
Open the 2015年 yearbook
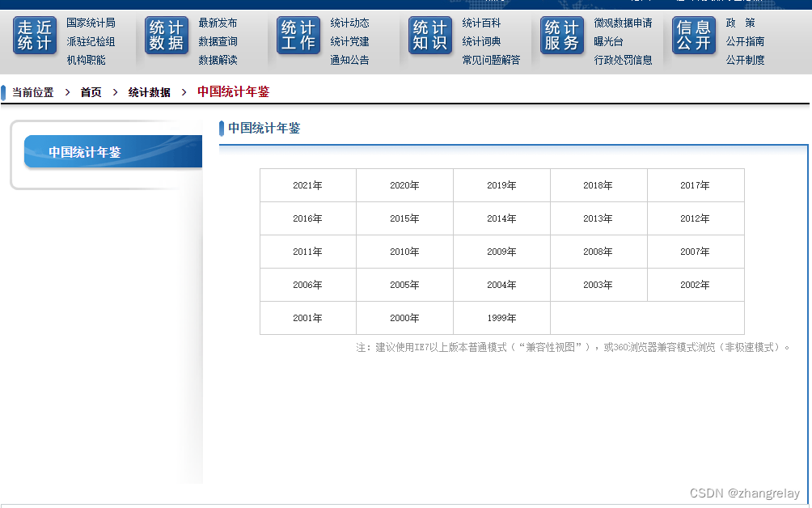(404, 218)
